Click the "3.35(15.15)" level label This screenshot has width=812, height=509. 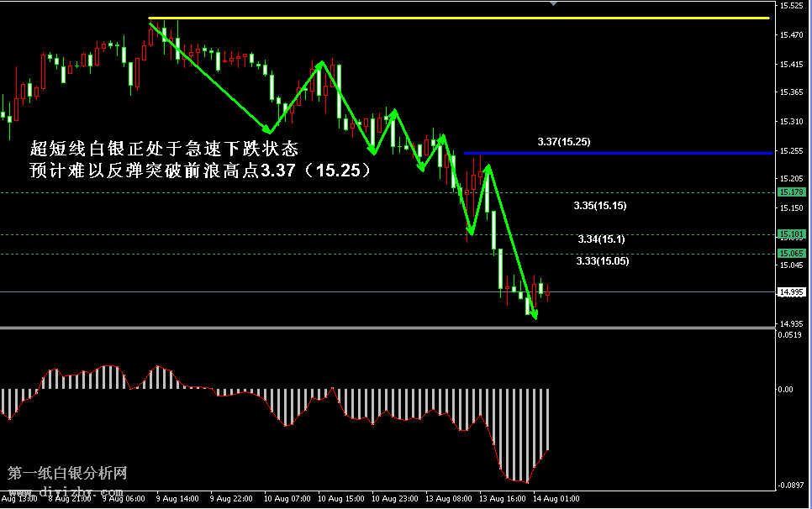(x=600, y=205)
